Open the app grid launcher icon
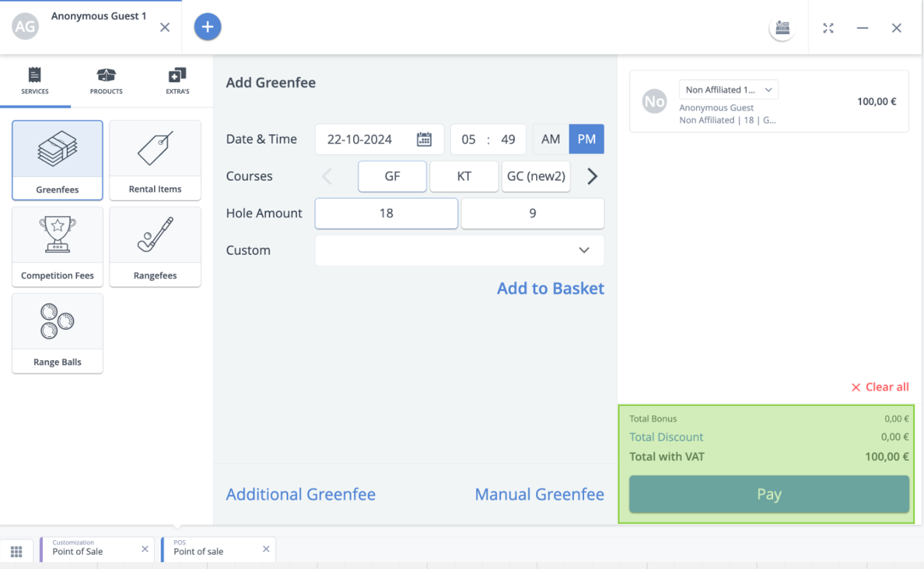924x569 pixels. click(x=16, y=551)
